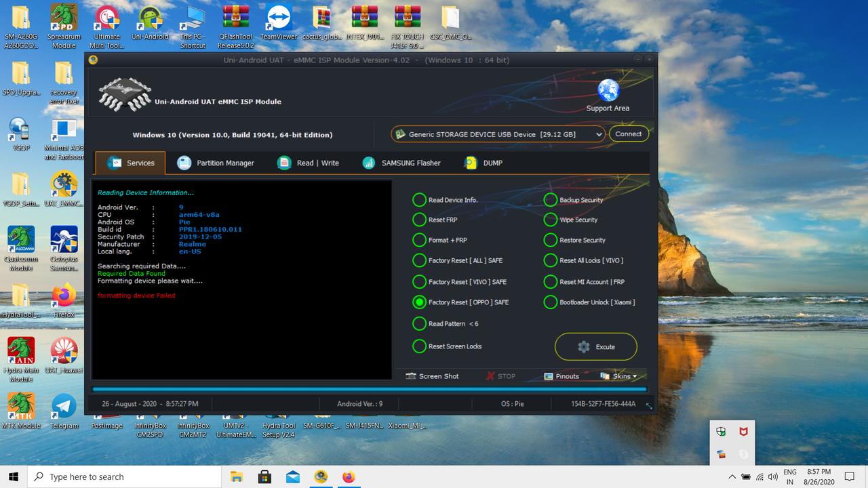Select Factory Reset [ VIVO ] SAFE
Image resolution: width=868 pixels, height=488 pixels.
(x=460, y=282)
